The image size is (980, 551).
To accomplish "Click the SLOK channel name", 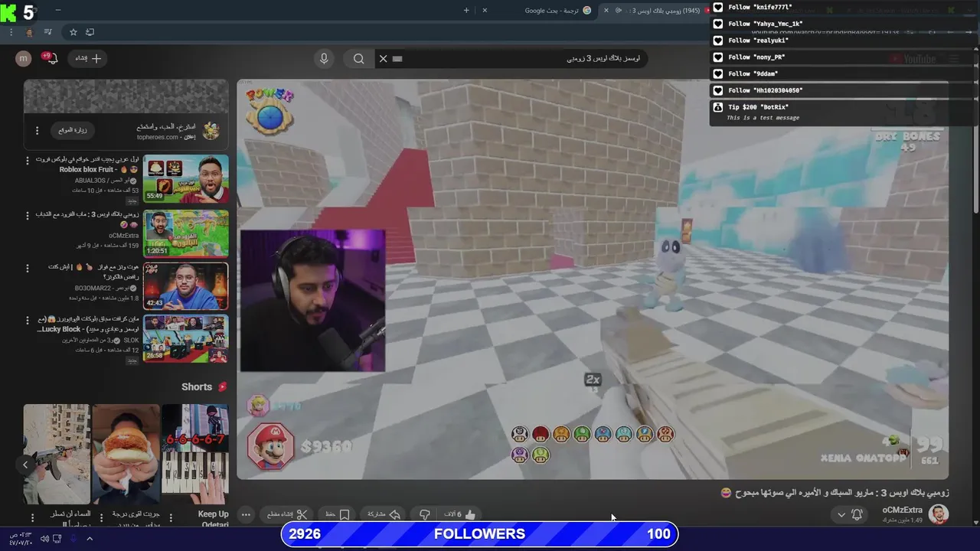I will pyautogui.click(x=131, y=340).
